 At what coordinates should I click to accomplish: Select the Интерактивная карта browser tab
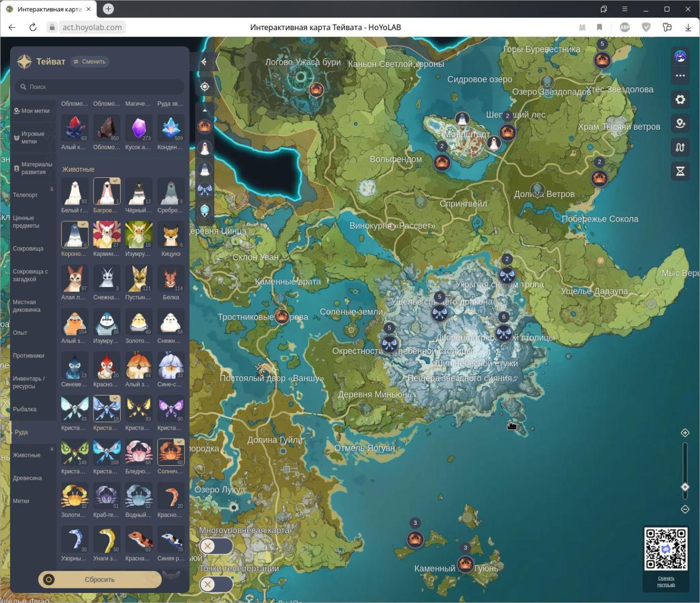49,9
